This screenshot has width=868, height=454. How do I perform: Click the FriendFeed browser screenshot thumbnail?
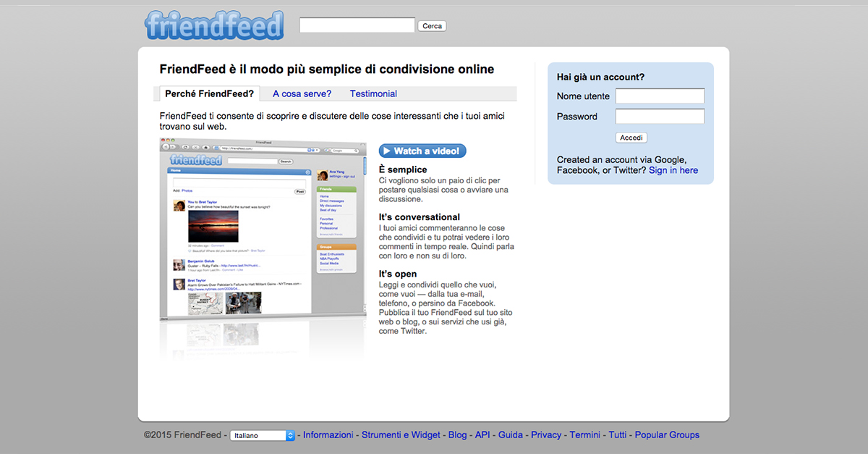[263, 229]
